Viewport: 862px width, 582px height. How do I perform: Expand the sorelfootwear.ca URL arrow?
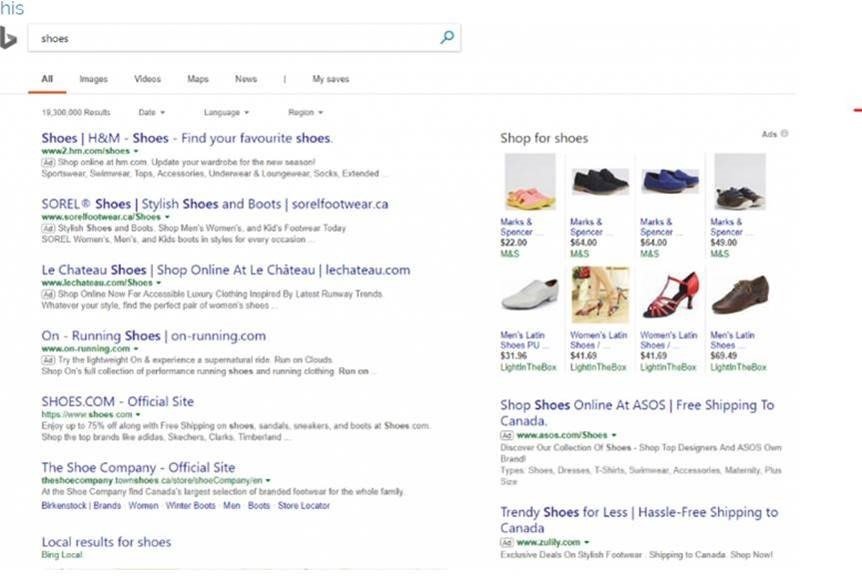pos(167,217)
